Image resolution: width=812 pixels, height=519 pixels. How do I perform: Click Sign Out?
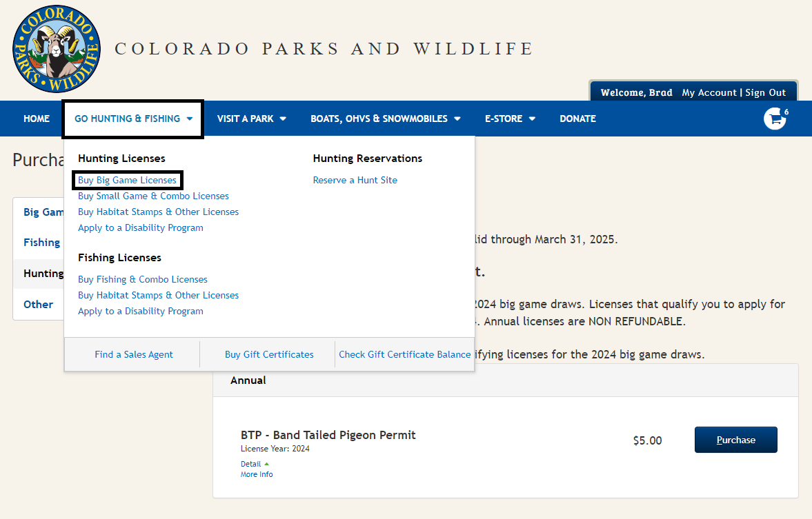click(x=765, y=92)
